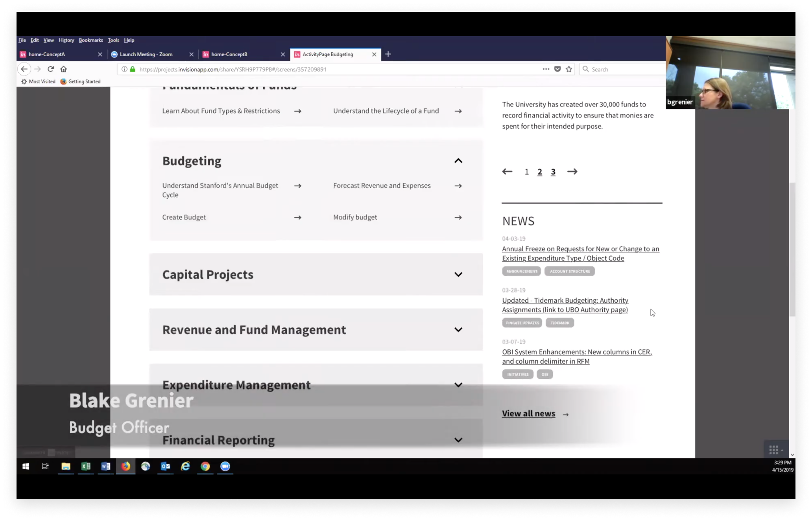Viewport: 812px width, 520px height.
Task: Click the View all news link
Action: [528, 413]
